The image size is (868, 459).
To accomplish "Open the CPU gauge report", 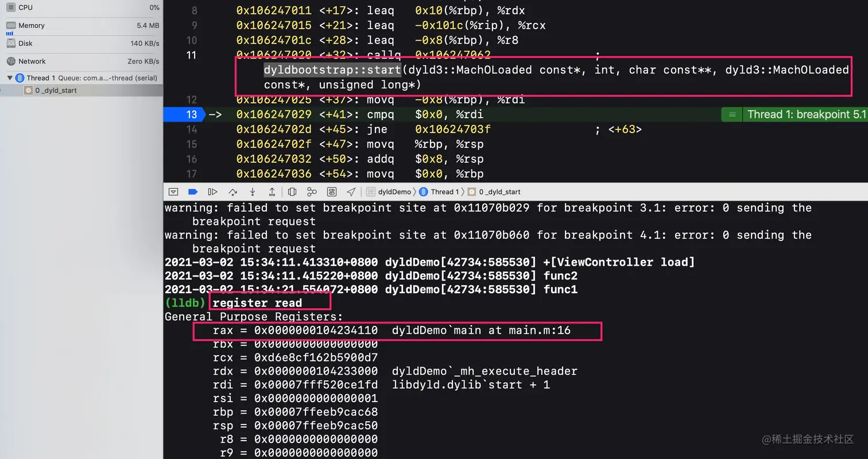I will tap(82, 7).
